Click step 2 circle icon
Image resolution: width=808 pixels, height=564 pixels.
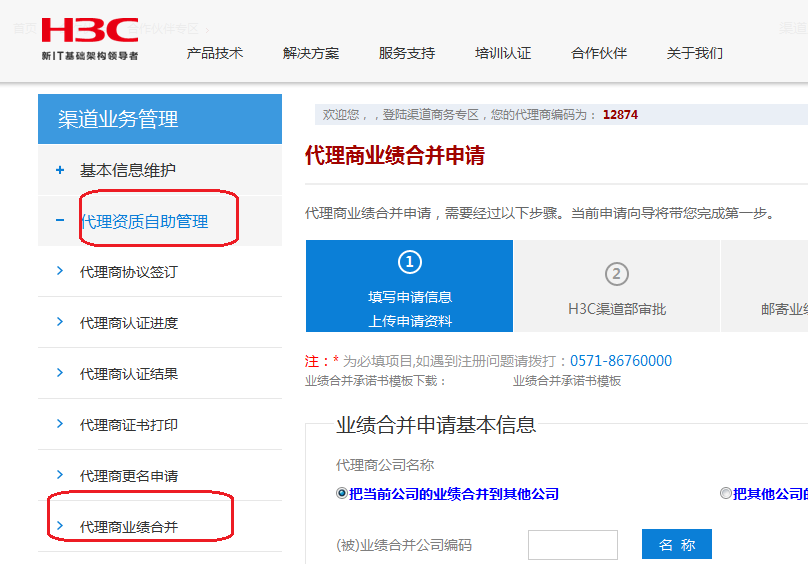(x=617, y=274)
